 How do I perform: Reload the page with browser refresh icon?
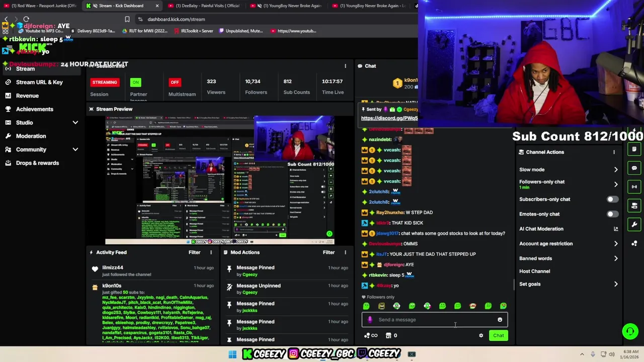pyautogui.click(x=26, y=19)
